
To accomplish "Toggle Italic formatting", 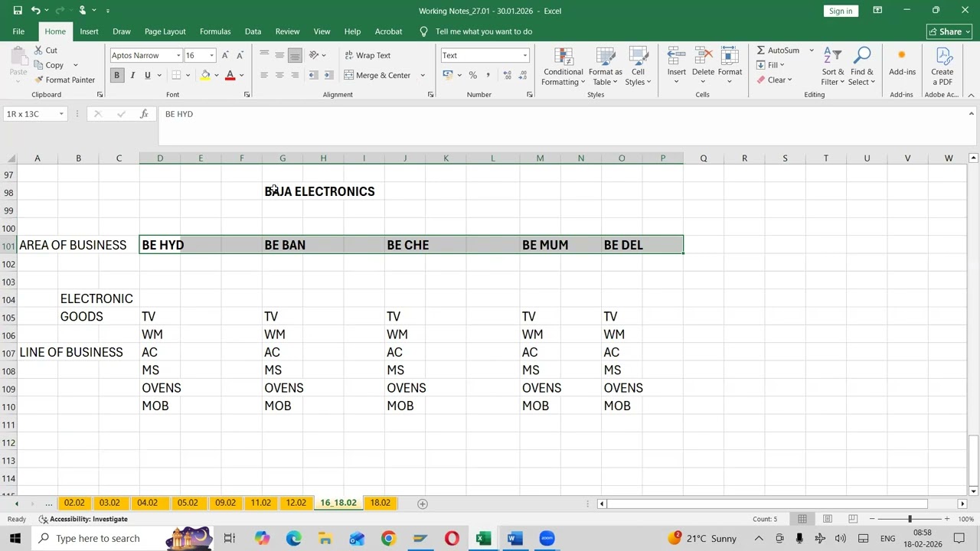I will tap(132, 75).
